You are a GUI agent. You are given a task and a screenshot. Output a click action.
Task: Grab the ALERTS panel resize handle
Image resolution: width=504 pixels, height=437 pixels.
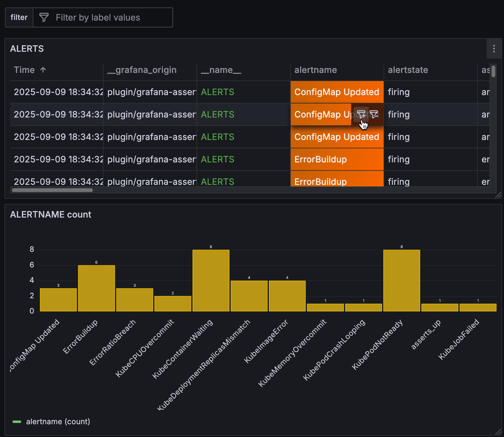498,195
